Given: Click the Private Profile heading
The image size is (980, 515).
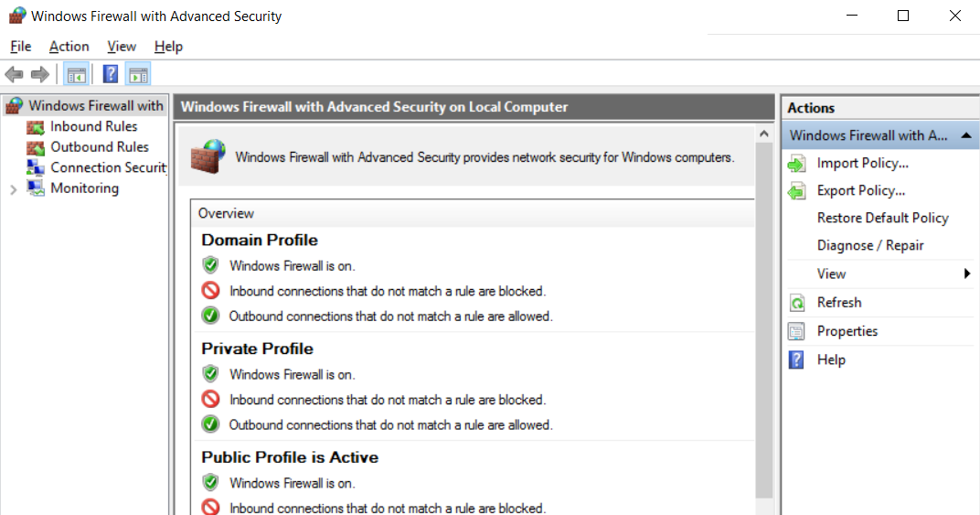Looking at the screenshot, I should (x=257, y=349).
